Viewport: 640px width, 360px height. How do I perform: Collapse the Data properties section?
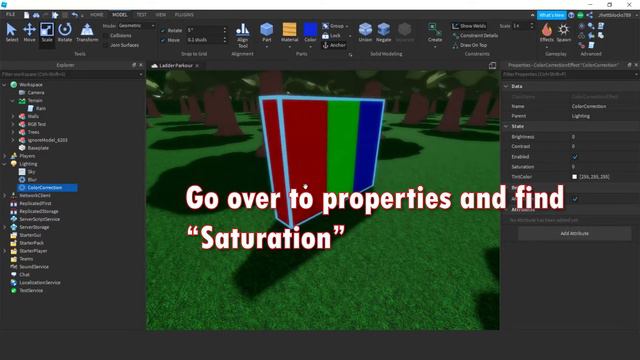click(x=506, y=86)
